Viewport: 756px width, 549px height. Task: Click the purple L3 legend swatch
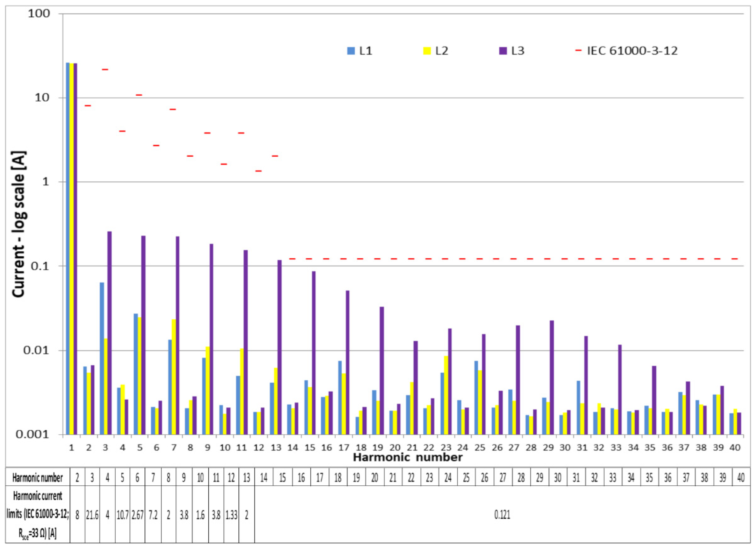[503, 51]
